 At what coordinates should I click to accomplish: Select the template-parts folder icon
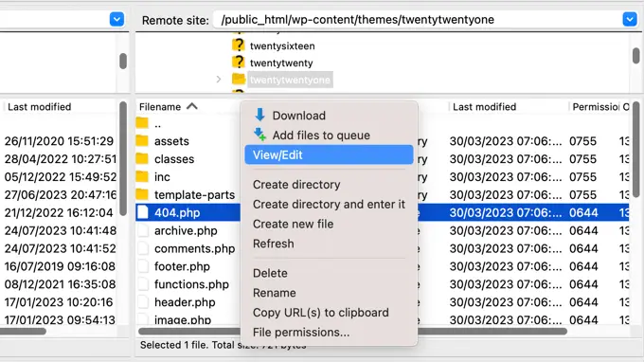(142, 194)
